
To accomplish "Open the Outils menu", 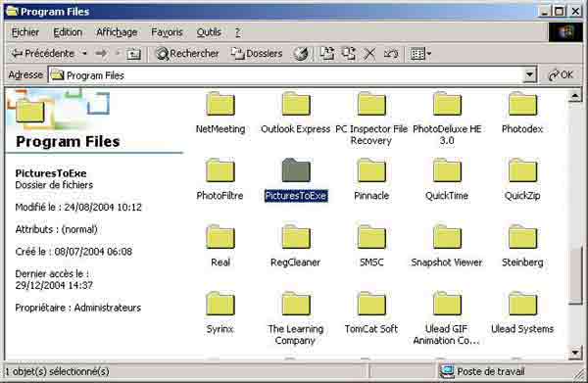I will coord(209,32).
